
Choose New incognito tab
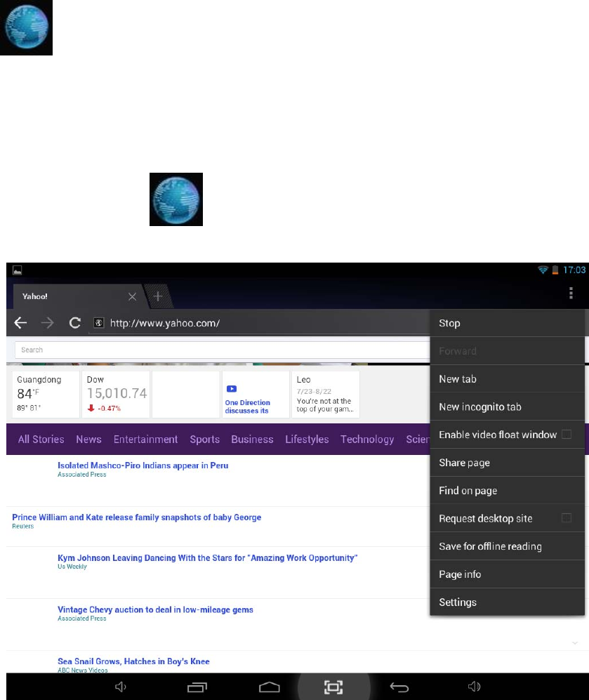point(507,407)
